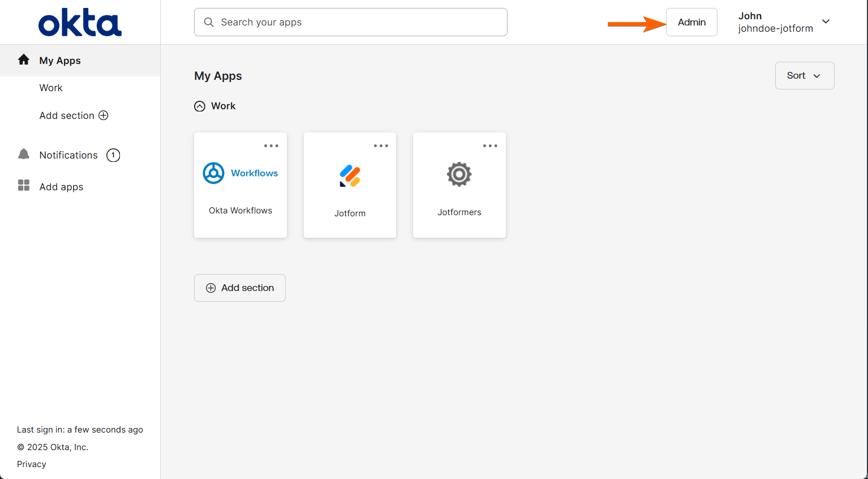This screenshot has width=868, height=479.
Task: Open the Jotformers gear icon app
Action: 459,174
